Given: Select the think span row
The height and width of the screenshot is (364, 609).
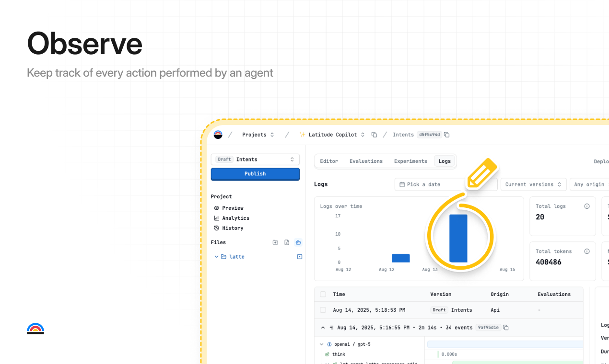Looking at the screenshot, I should coord(339,354).
